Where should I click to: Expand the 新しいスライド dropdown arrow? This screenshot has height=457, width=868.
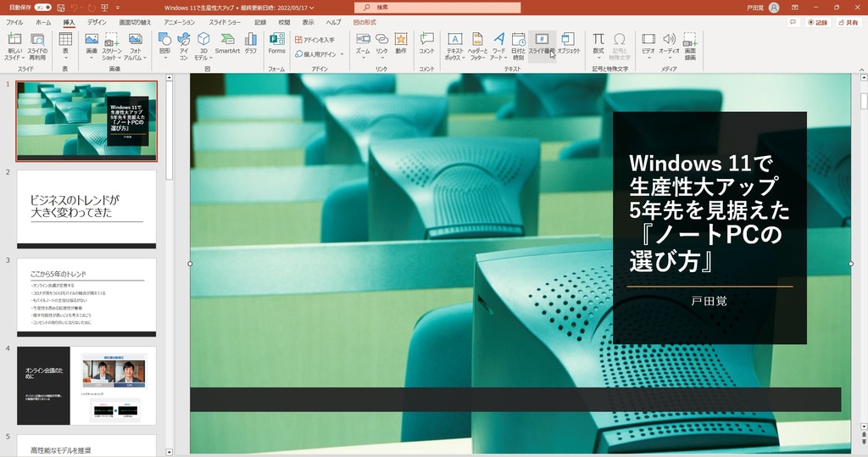pos(23,58)
